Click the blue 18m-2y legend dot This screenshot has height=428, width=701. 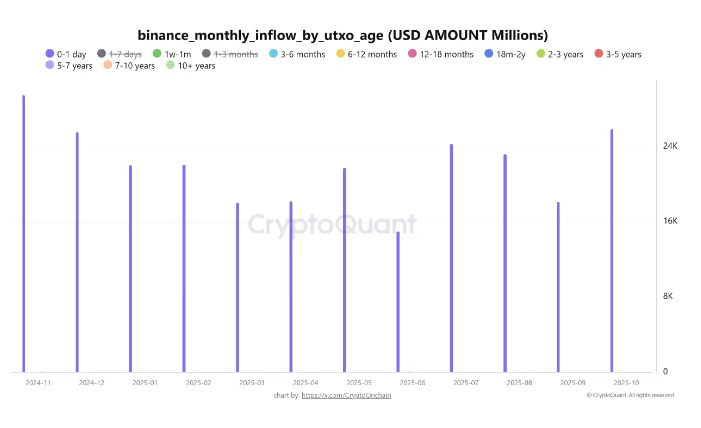click(x=487, y=54)
